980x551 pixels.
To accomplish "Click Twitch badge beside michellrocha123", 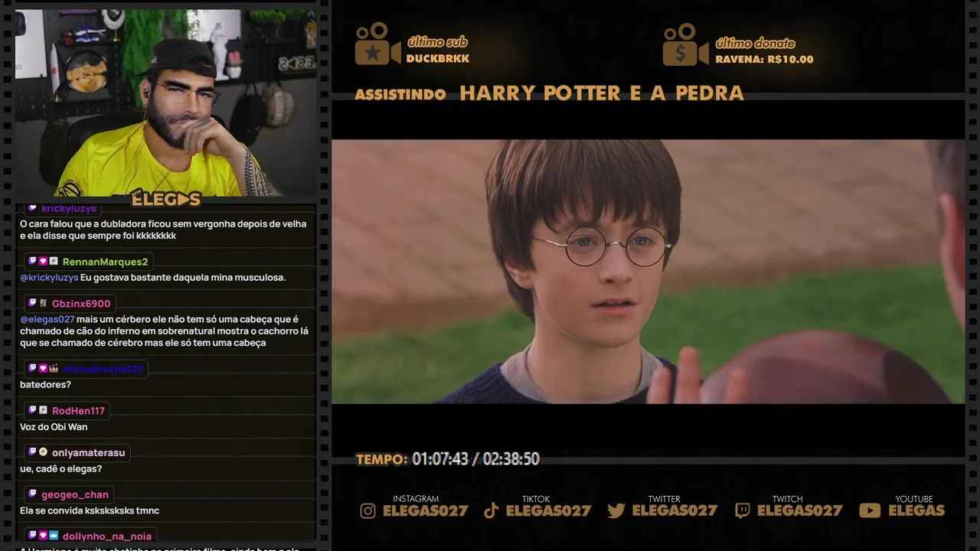I will (32, 368).
